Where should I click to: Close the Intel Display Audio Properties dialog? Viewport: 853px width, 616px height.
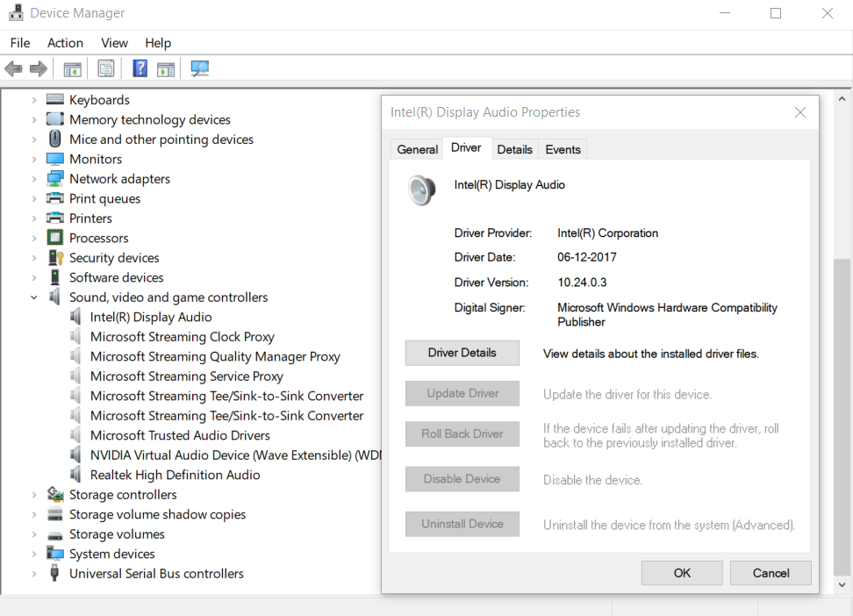point(799,112)
